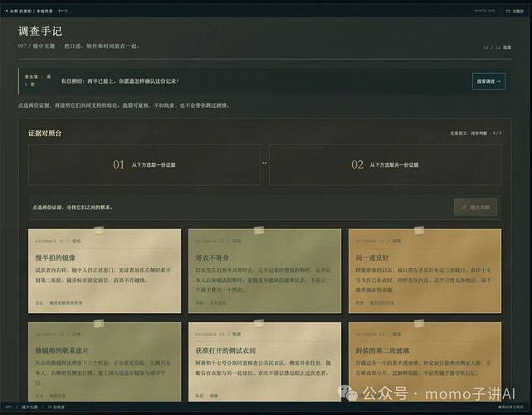Image resolution: width=532 pixels, height=415 pixels.
Task: Click the 本地档案 breadcrumb in top bar
Action: [45, 11]
